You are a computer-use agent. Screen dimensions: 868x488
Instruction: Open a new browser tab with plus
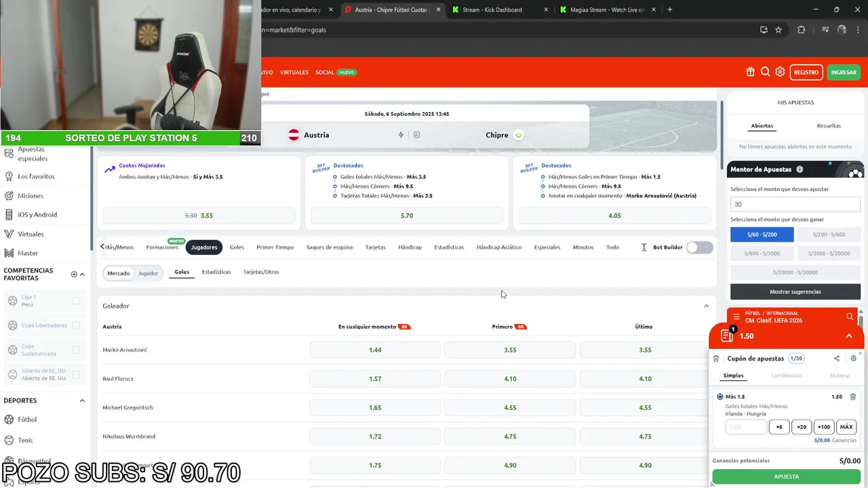point(669,9)
